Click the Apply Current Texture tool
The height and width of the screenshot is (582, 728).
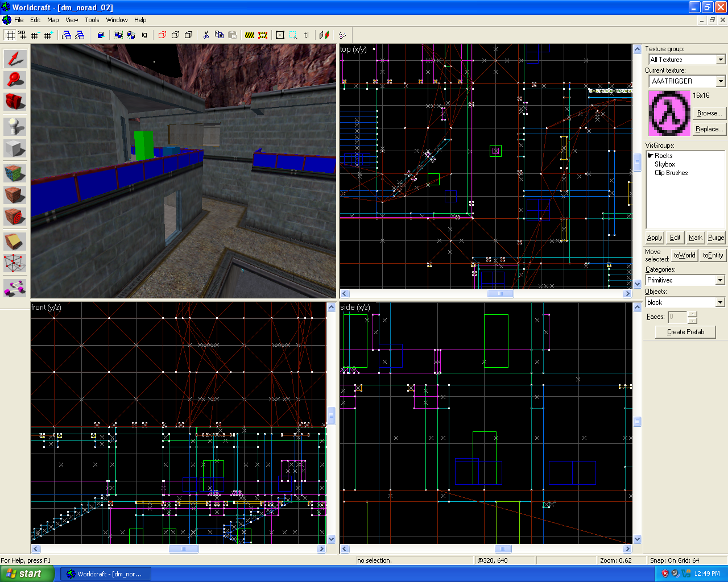(15, 195)
